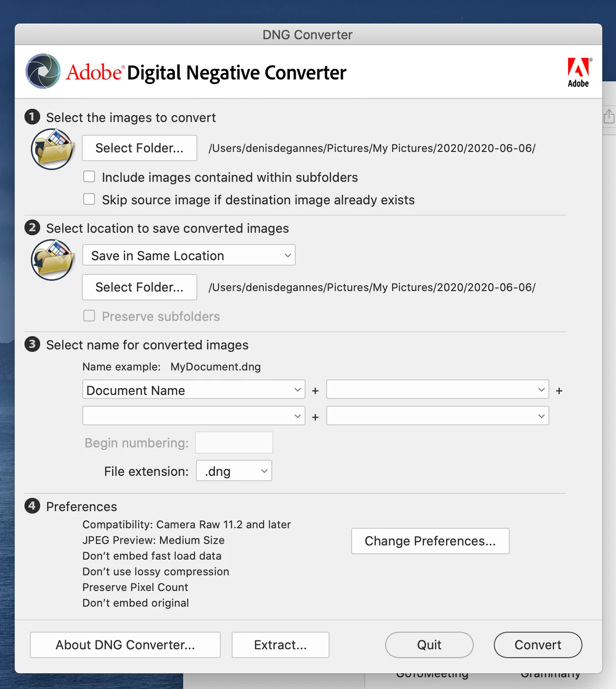Open About DNG Converter
616x689 pixels.
click(125, 645)
